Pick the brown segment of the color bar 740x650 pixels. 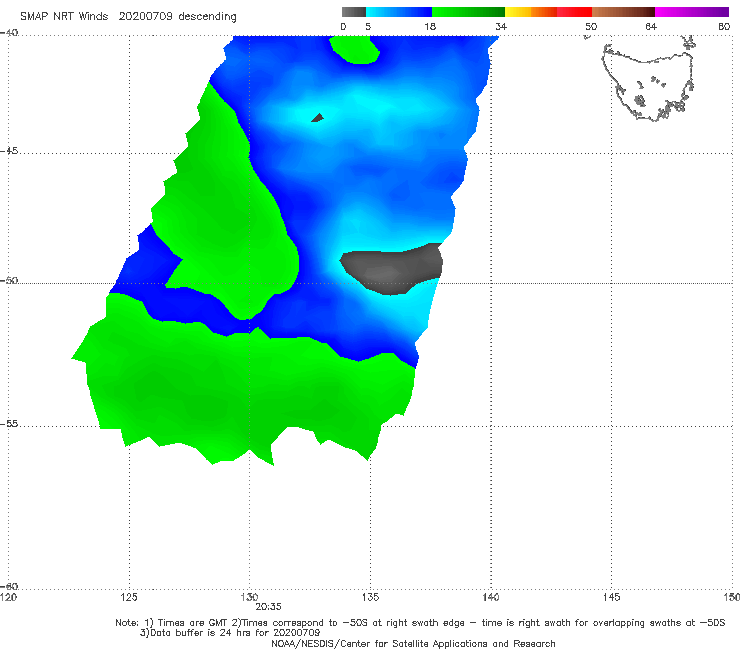[x=623, y=12]
